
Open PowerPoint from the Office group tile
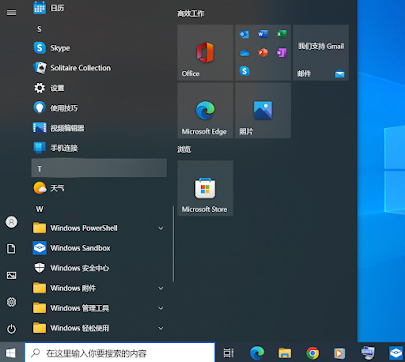(263, 53)
